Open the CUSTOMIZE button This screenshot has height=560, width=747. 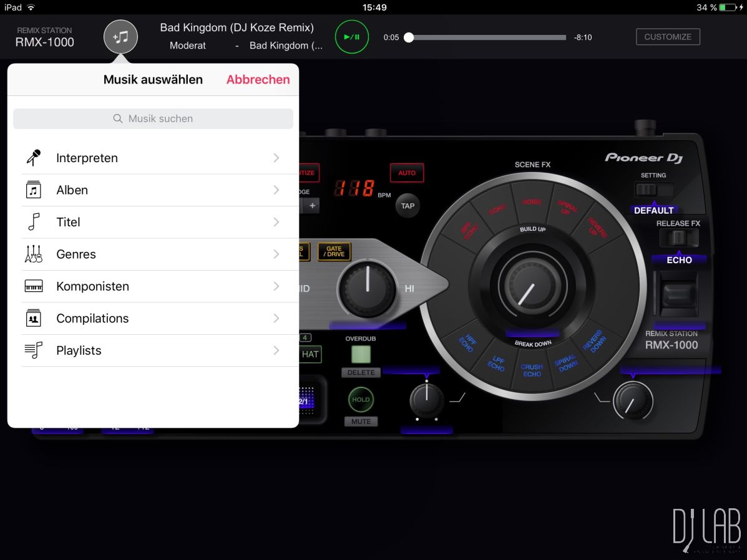(668, 37)
